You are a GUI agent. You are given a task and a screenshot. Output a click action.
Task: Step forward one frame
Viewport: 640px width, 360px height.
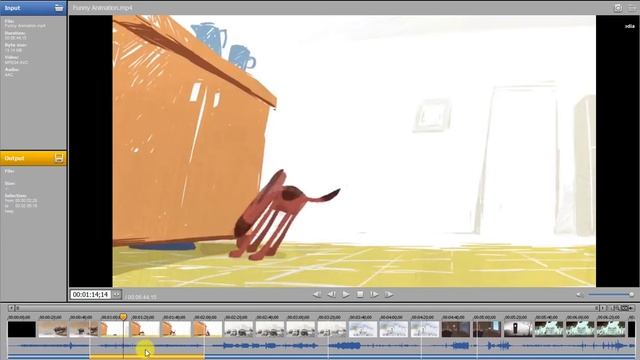pyautogui.click(x=374, y=294)
